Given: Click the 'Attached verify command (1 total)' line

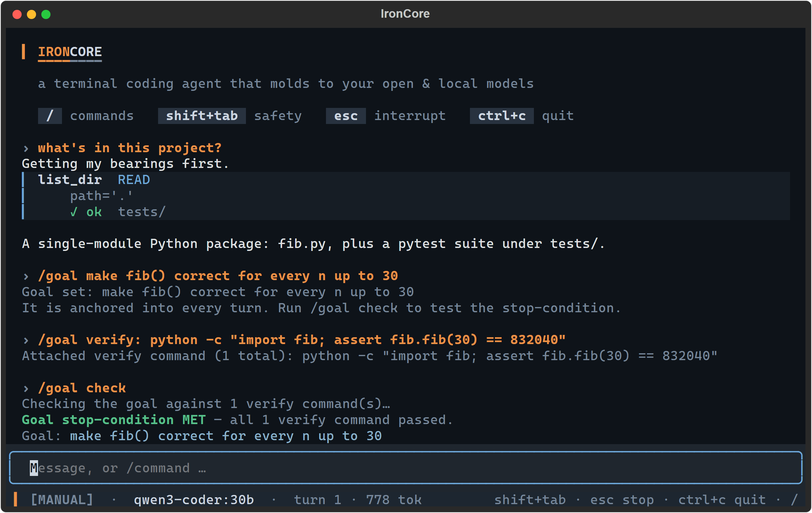Looking at the screenshot, I should tap(370, 356).
